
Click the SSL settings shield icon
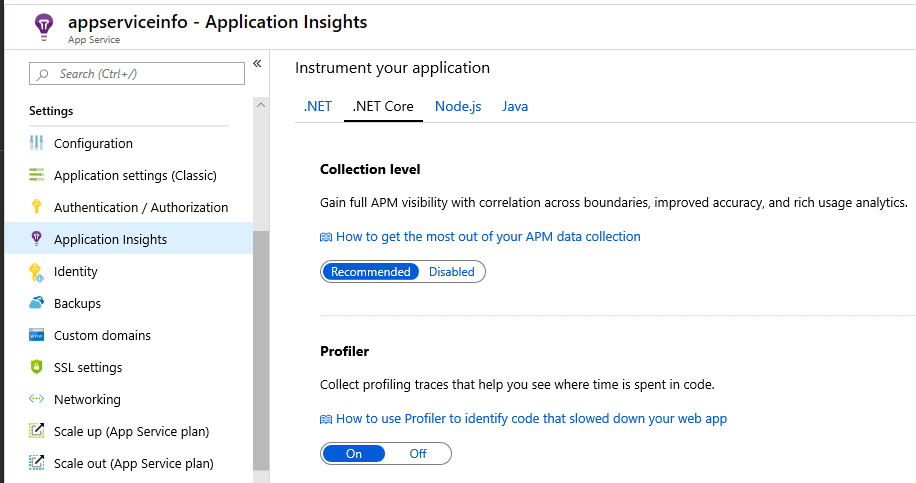coord(36,367)
